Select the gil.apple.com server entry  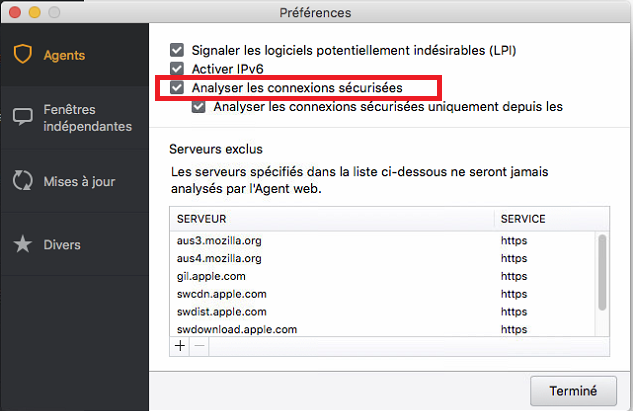[211, 275]
